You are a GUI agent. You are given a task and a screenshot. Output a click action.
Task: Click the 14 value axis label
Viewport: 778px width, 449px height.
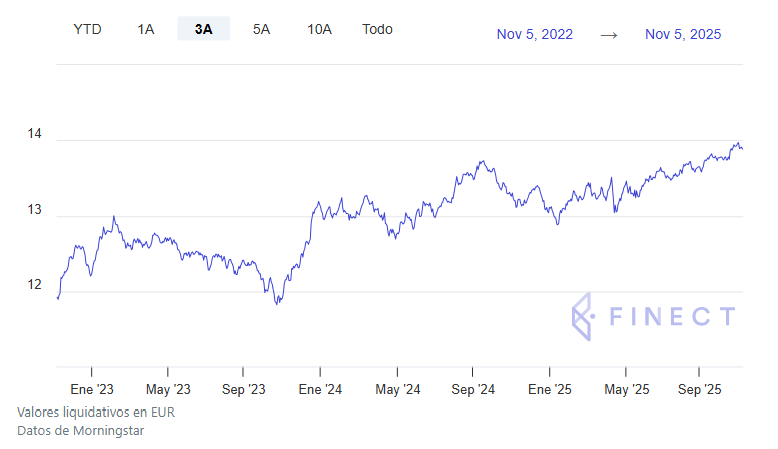[x=34, y=134]
